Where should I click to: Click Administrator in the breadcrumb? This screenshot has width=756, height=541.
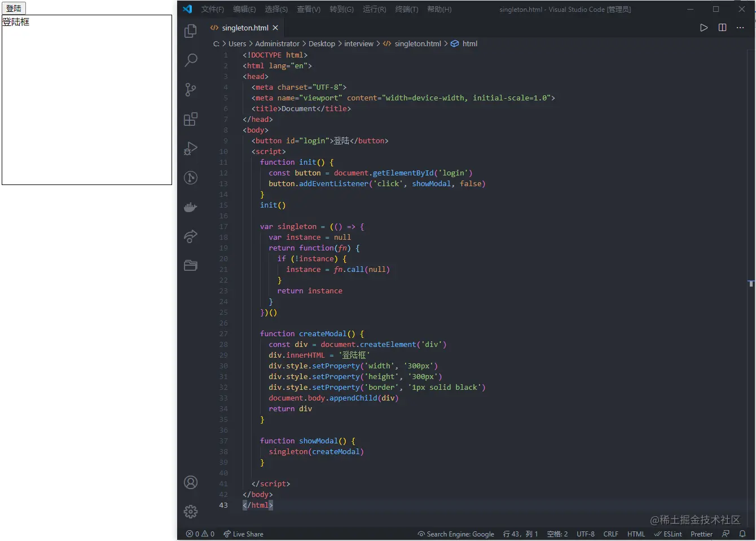tap(277, 43)
